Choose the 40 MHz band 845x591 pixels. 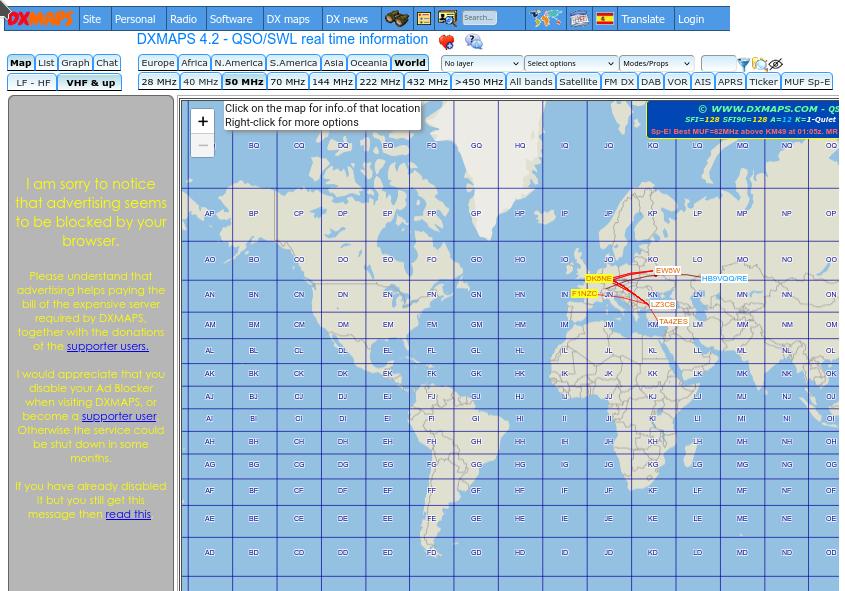point(200,82)
